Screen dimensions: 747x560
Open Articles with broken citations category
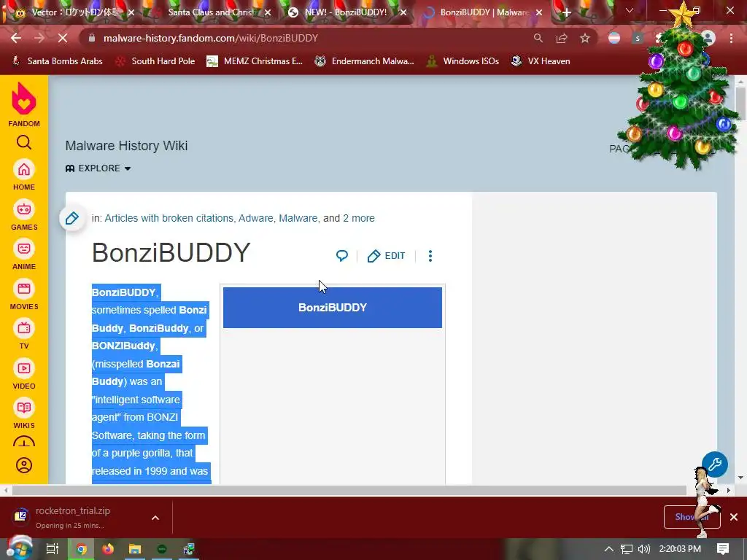(169, 218)
